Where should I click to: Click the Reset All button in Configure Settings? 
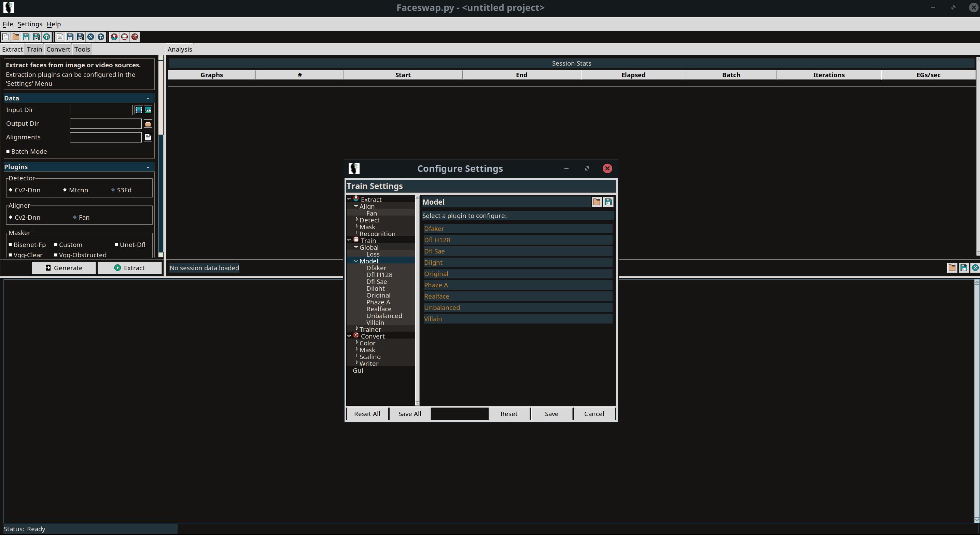(x=367, y=413)
